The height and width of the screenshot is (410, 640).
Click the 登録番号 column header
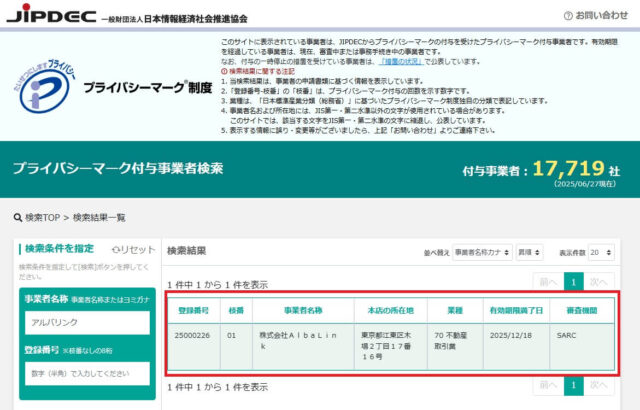pyautogui.click(x=194, y=310)
